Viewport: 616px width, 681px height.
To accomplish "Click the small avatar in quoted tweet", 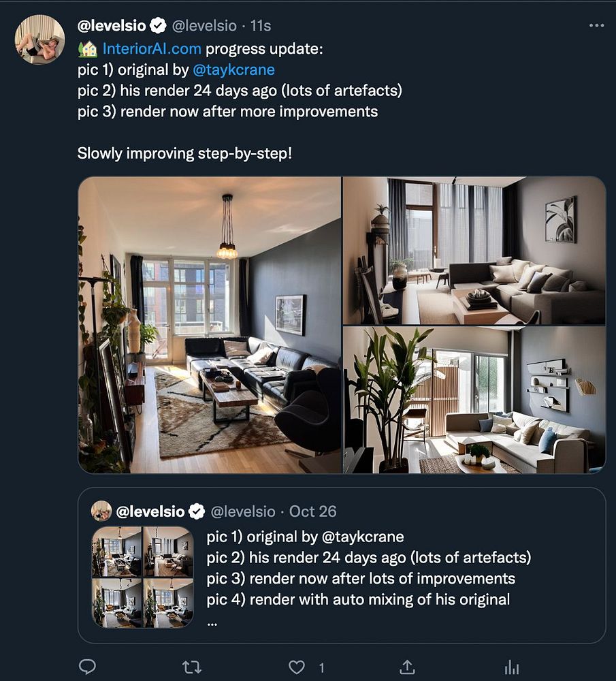I will (101, 511).
